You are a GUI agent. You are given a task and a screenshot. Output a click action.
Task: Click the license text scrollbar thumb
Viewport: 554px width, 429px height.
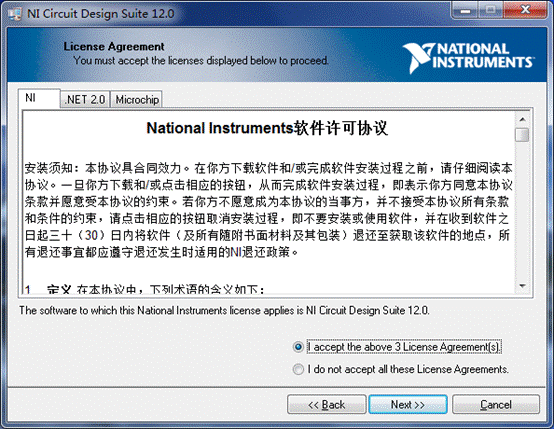[x=522, y=135]
